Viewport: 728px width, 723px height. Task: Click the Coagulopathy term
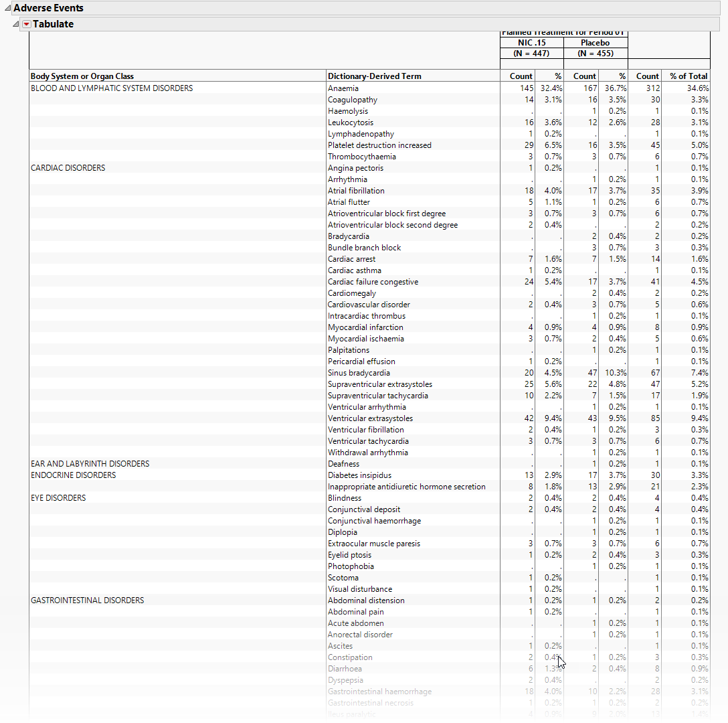click(353, 100)
